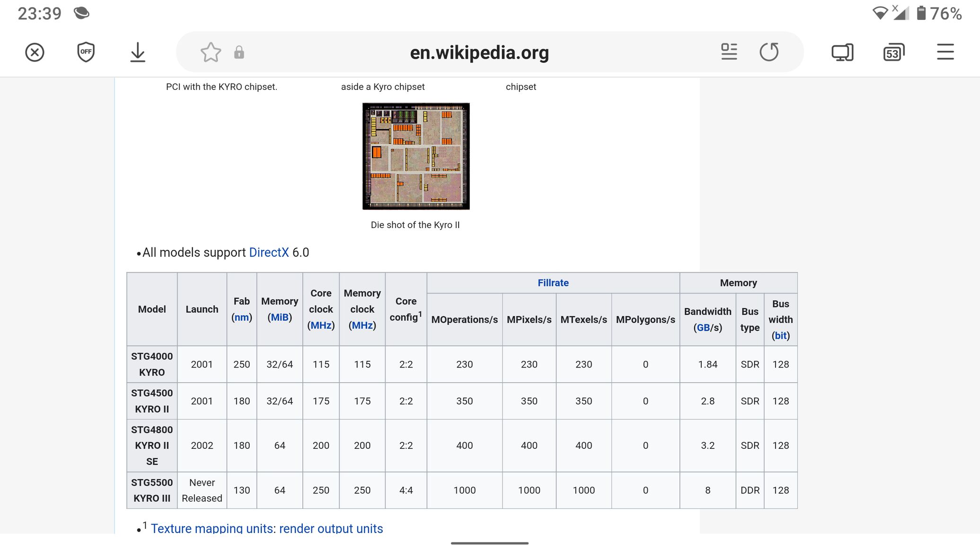Tap the Bus type column header
Viewport: 980px width, 551px height.
point(750,320)
